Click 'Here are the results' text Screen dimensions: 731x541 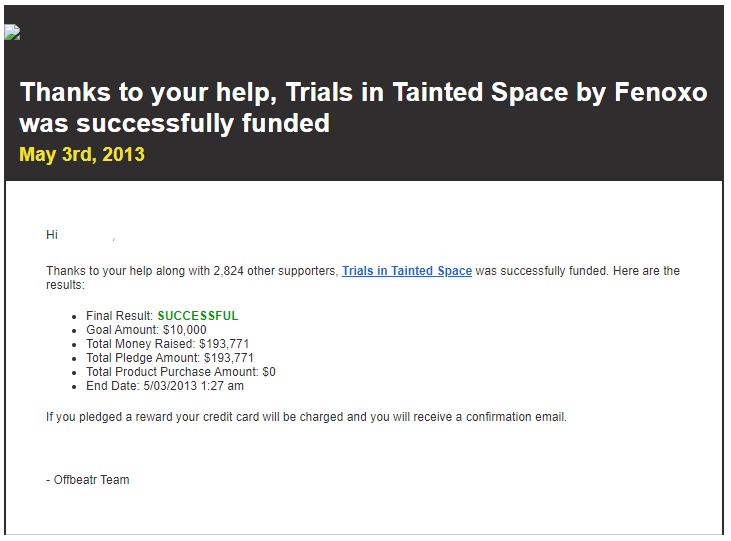646,271
